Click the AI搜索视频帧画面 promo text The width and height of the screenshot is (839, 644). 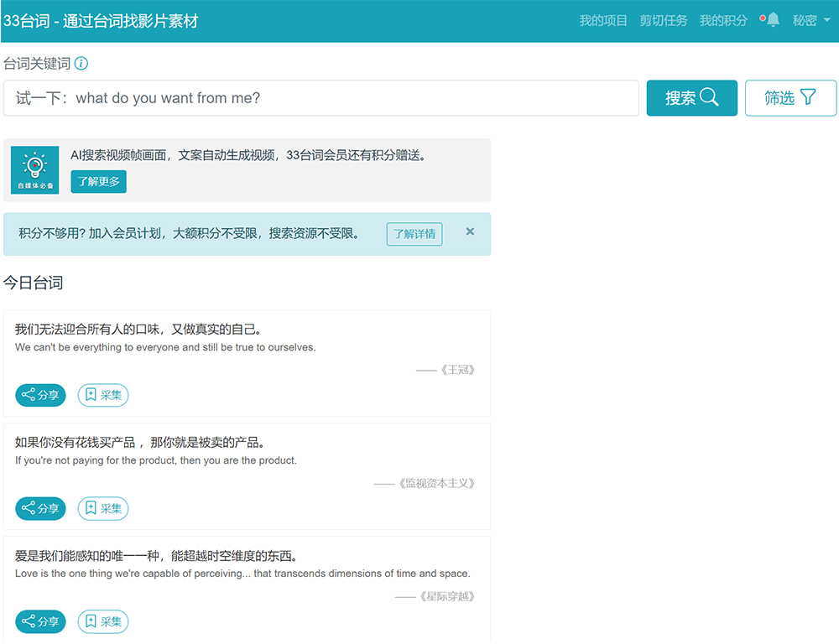[x=248, y=156]
